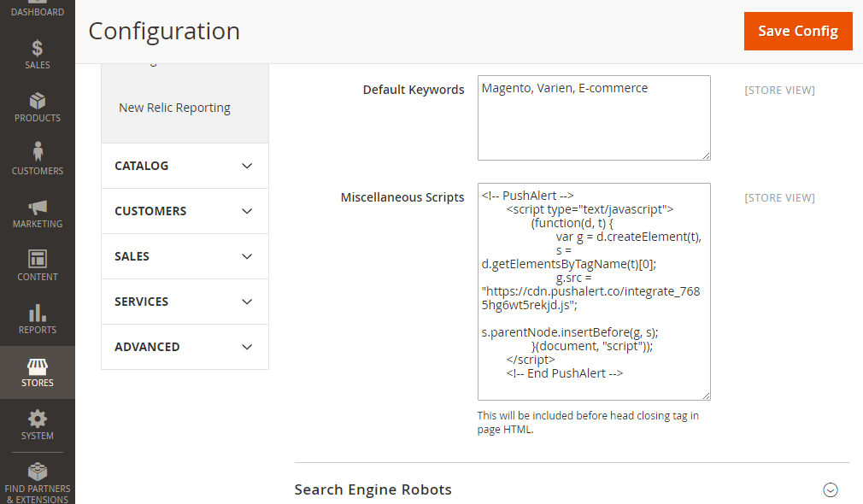
Task: Click the Default Keywords field label
Action: pos(414,90)
